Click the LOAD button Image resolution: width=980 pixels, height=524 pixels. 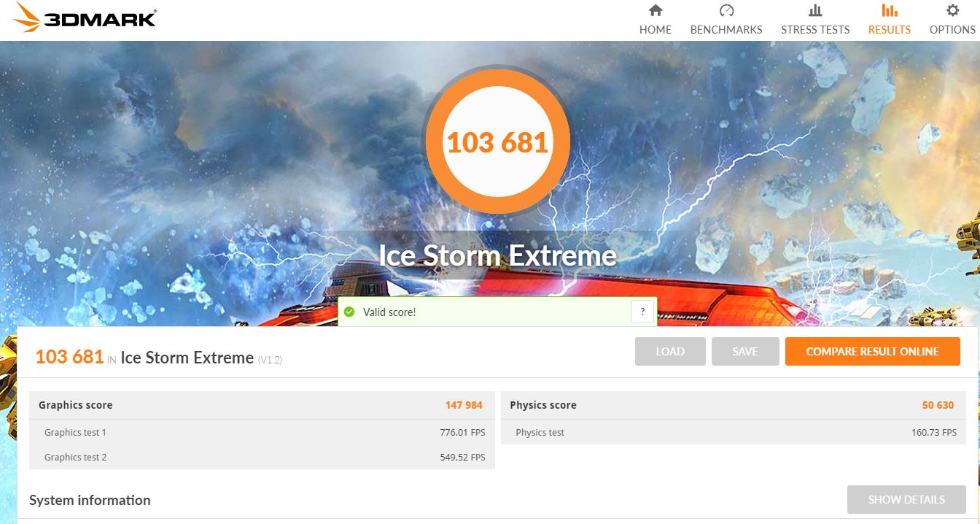(670, 351)
